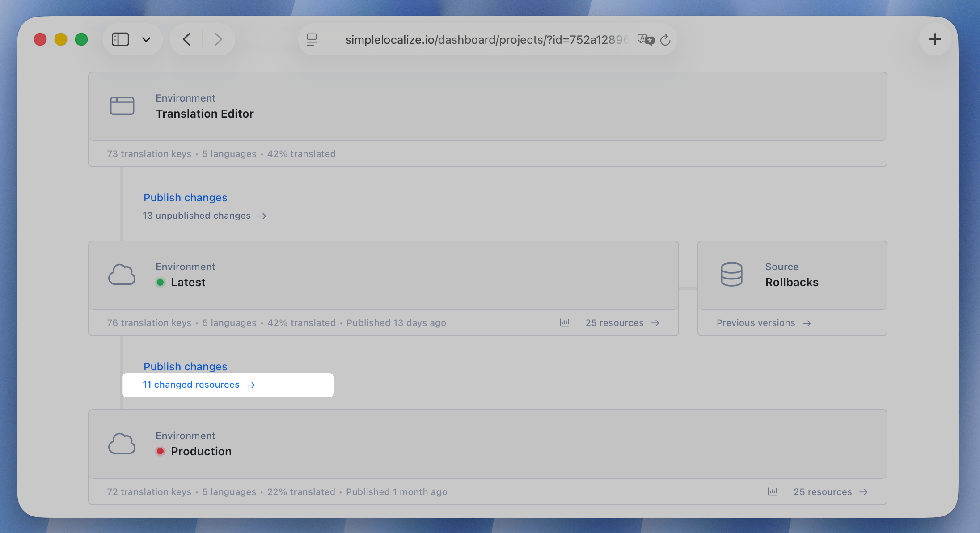The height and width of the screenshot is (533, 980).
Task: Open the chart icon beside Production's 25 resources
Action: [773, 492]
